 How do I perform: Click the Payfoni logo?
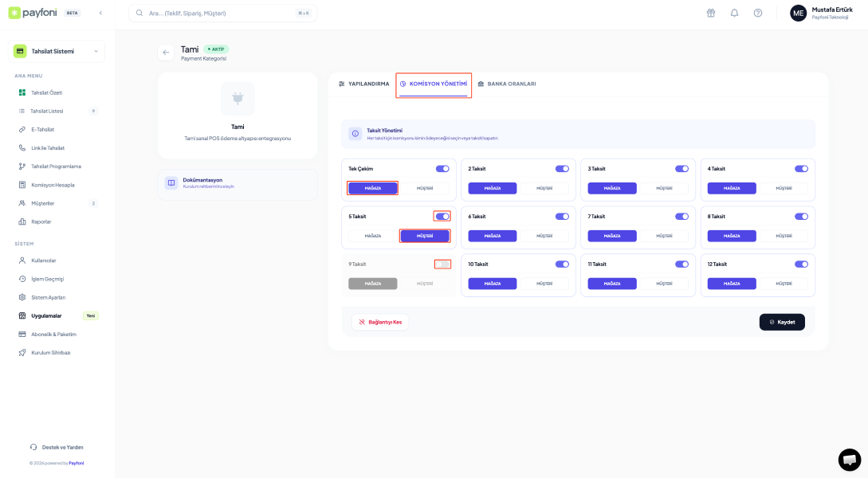click(x=34, y=13)
